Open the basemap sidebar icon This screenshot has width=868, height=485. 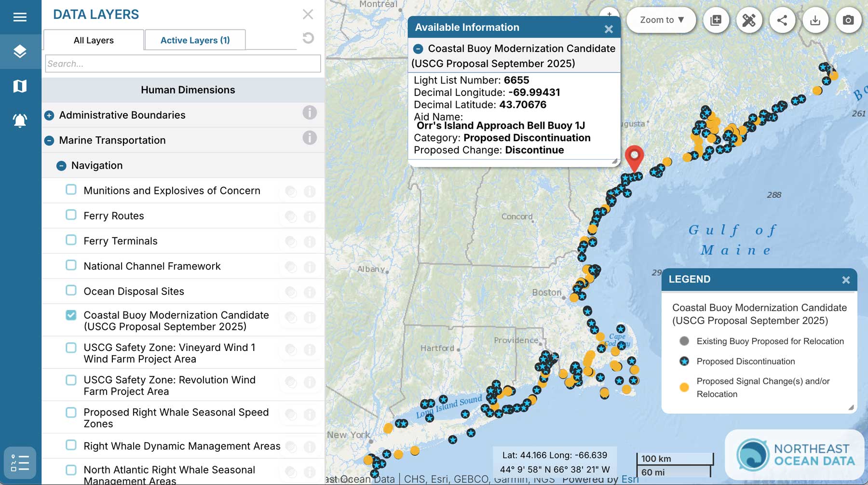20,86
